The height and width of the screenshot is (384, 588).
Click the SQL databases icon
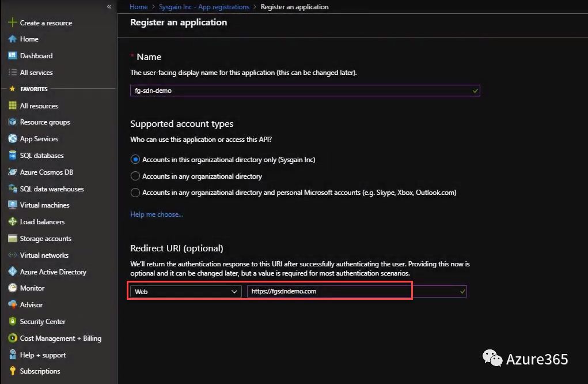pyautogui.click(x=13, y=155)
